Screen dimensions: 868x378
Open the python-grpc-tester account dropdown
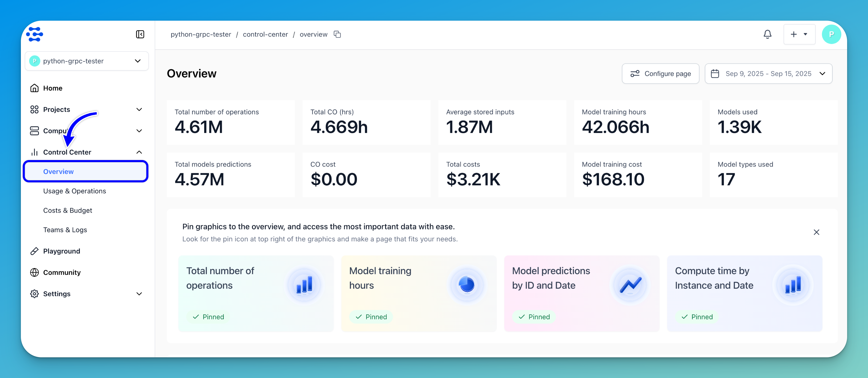coord(87,61)
